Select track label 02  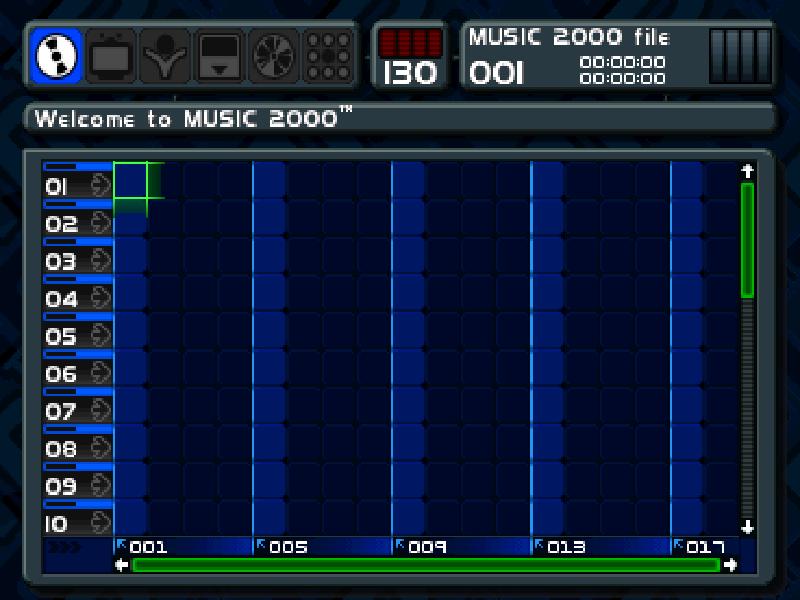click(x=61, y=224)
